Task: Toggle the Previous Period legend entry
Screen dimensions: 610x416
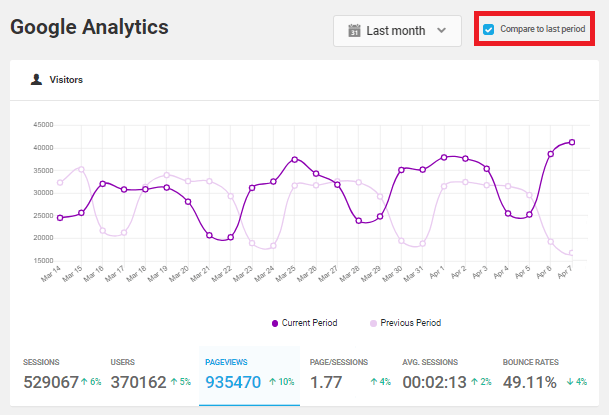Action: point(405,323)
